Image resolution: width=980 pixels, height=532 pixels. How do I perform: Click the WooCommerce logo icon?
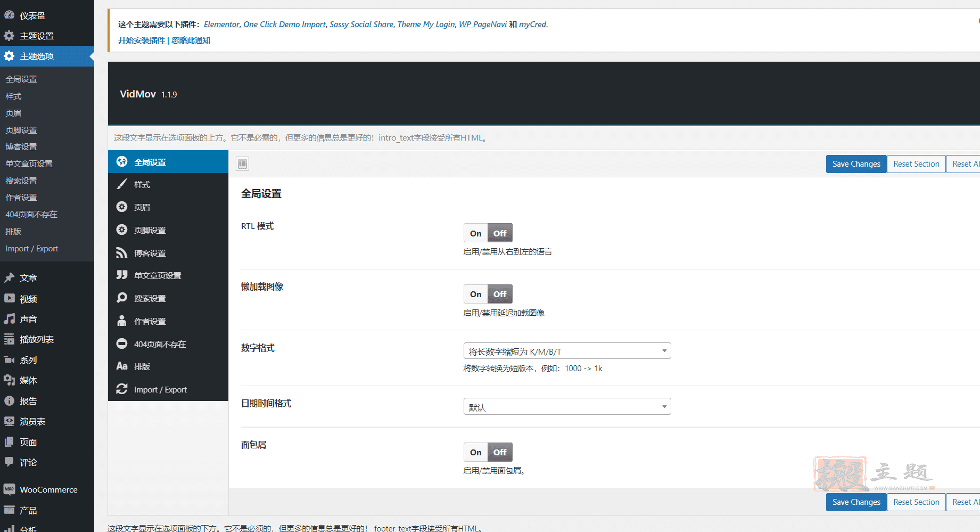9,489
